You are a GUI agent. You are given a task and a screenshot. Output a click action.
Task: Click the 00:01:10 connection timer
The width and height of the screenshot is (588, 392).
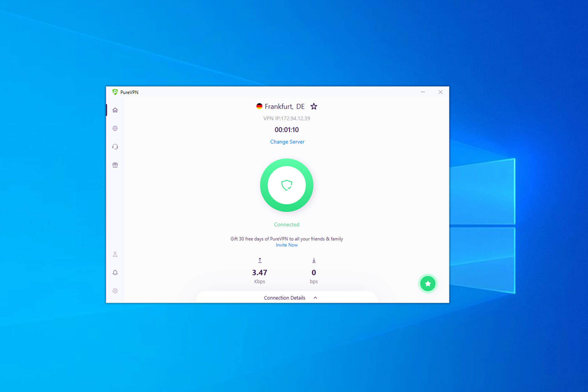tap(287, 130)
